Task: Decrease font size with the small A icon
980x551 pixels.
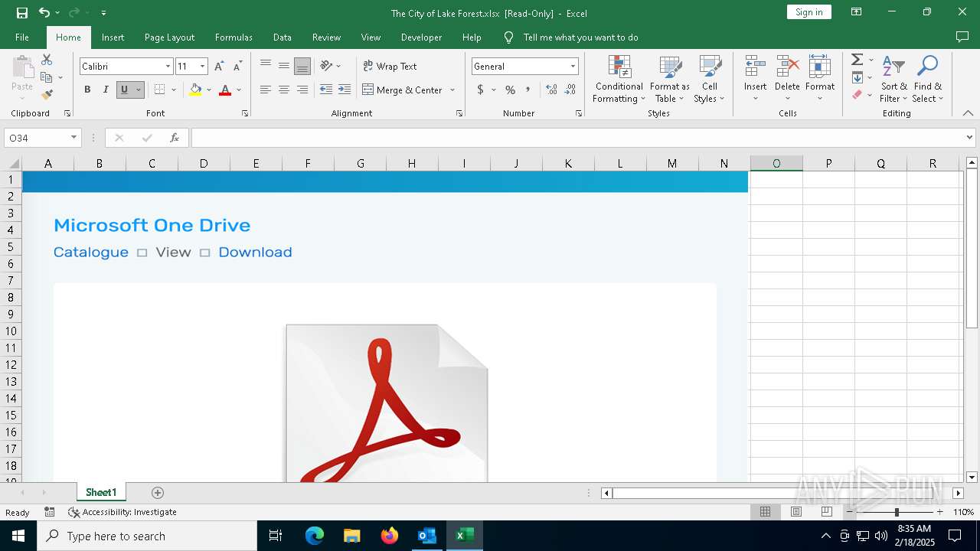Action: click(237, 67)
